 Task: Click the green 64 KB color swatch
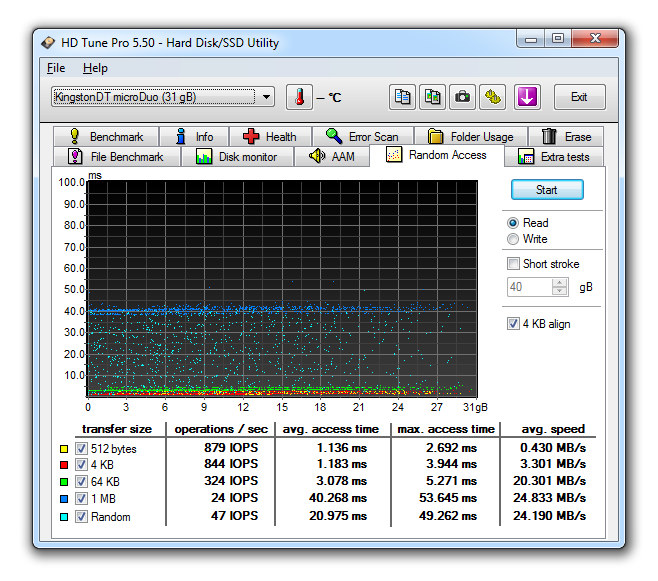pyautogui.click(x=64, y=482)
